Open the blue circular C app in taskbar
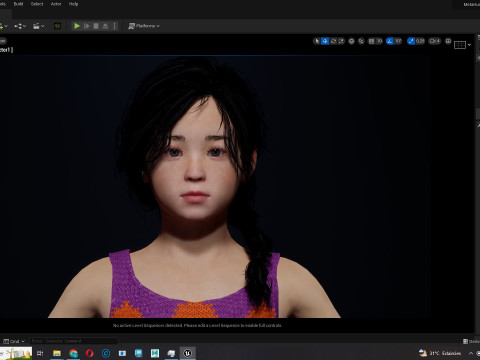 [106, 353]
